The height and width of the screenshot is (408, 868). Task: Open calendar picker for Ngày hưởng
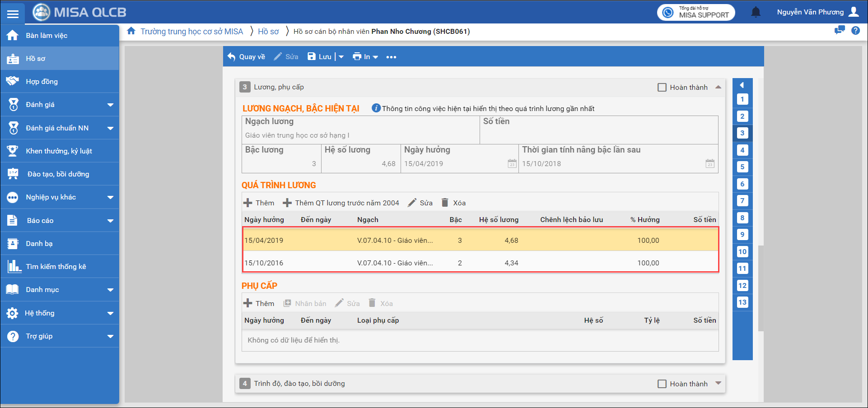pyautogui.click(x=512, y=164)
